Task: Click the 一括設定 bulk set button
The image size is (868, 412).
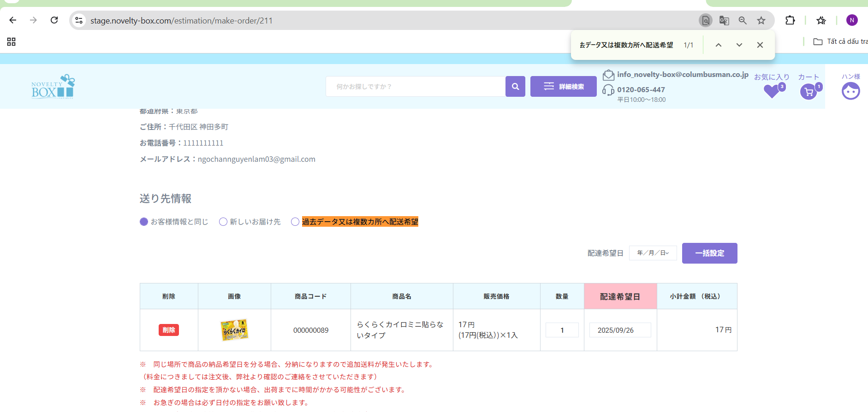Action: pos(709,253)
